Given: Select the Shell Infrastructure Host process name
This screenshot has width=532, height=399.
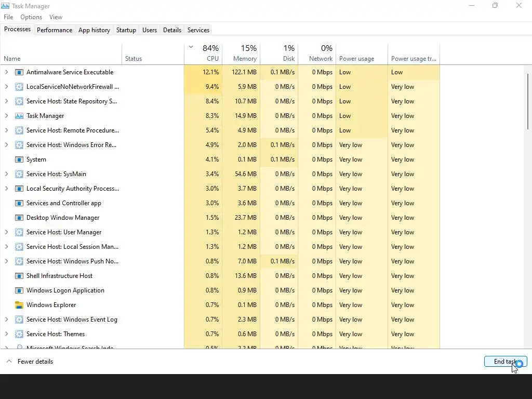Looking at the screenshot, I should click(59, 276).
